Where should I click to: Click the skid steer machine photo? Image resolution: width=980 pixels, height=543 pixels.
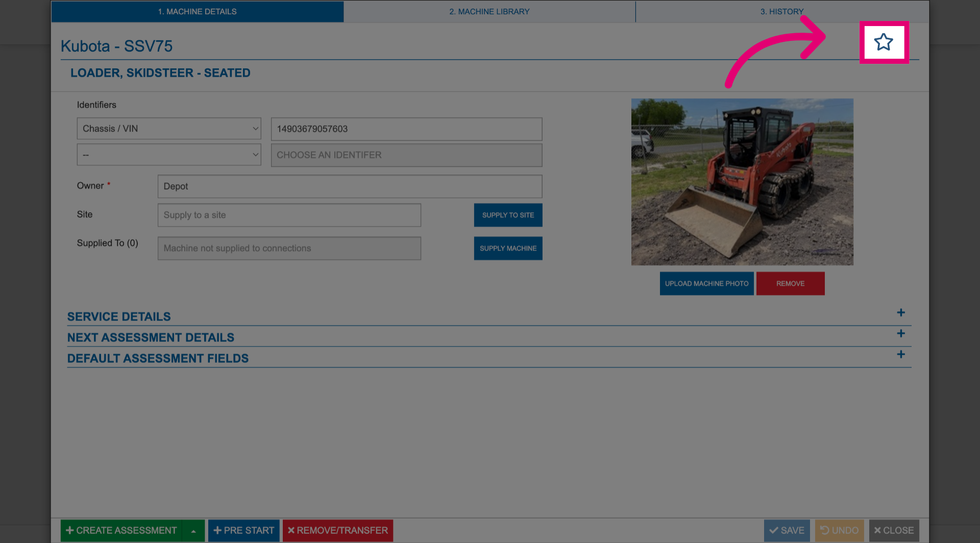[742, 182]
